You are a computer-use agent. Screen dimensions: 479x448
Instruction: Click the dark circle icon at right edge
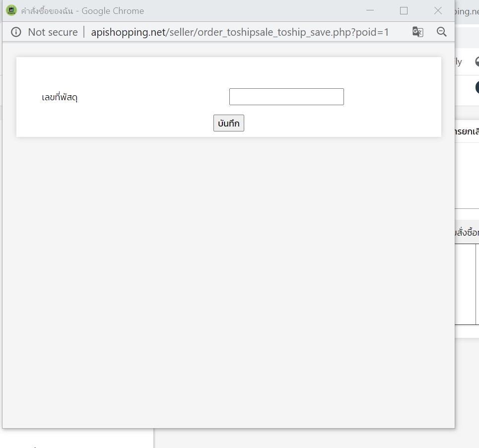(477, 87)
